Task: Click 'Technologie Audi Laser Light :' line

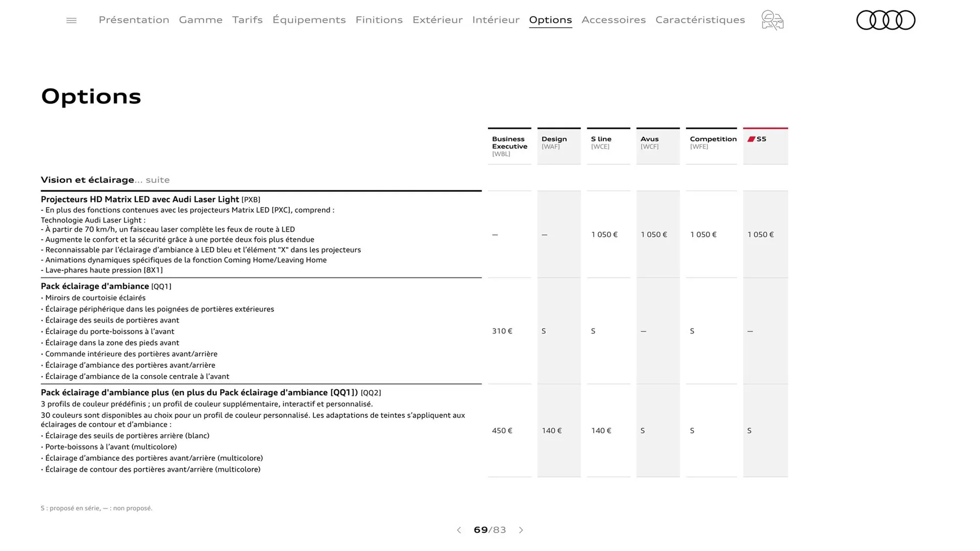Action: point(93,220)
